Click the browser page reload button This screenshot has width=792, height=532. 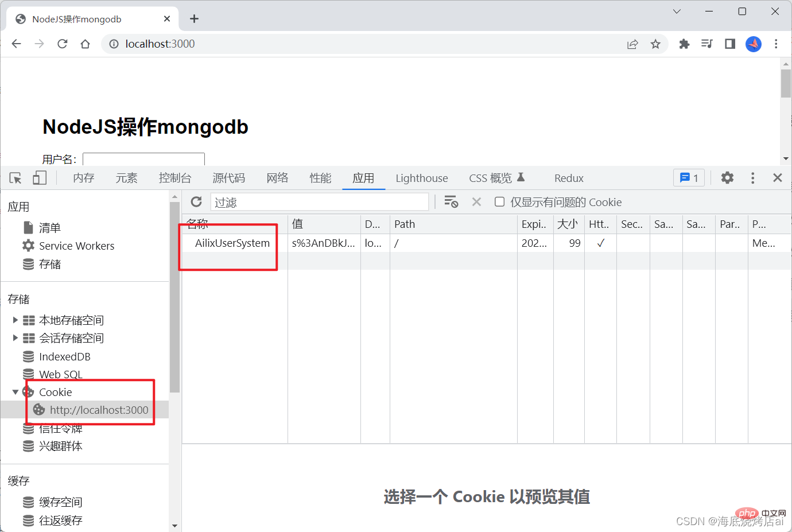pos(62,44)
